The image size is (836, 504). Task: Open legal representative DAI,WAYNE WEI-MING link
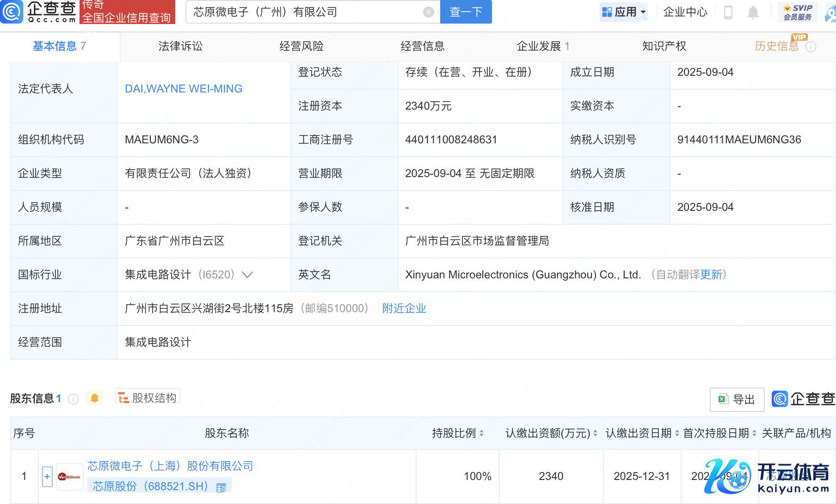(x=184, y=89)
